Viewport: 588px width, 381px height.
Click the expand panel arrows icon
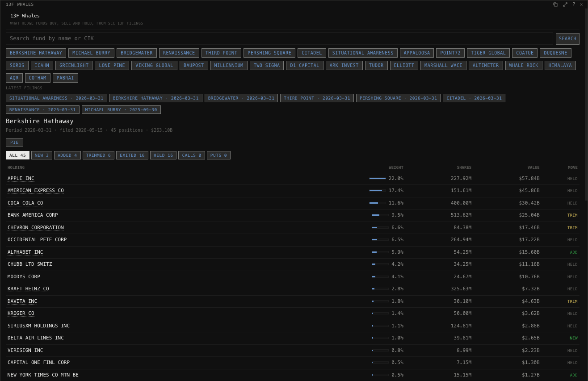[565, 4]
